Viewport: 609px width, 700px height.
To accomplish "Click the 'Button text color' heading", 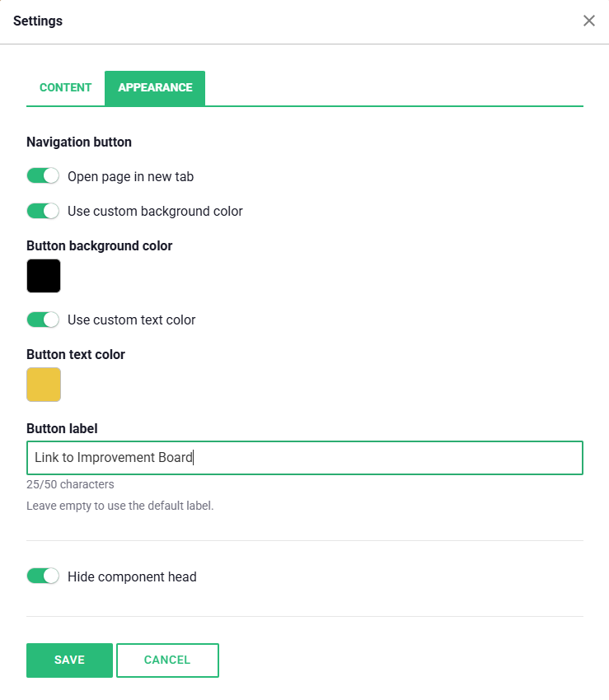I will (x=76, y=354).
